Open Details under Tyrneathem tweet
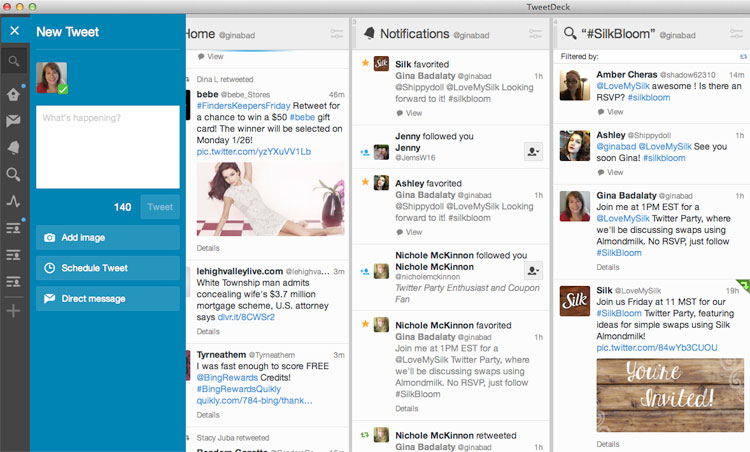Viewport: 750px width, 452px height. tap(208, 415)
